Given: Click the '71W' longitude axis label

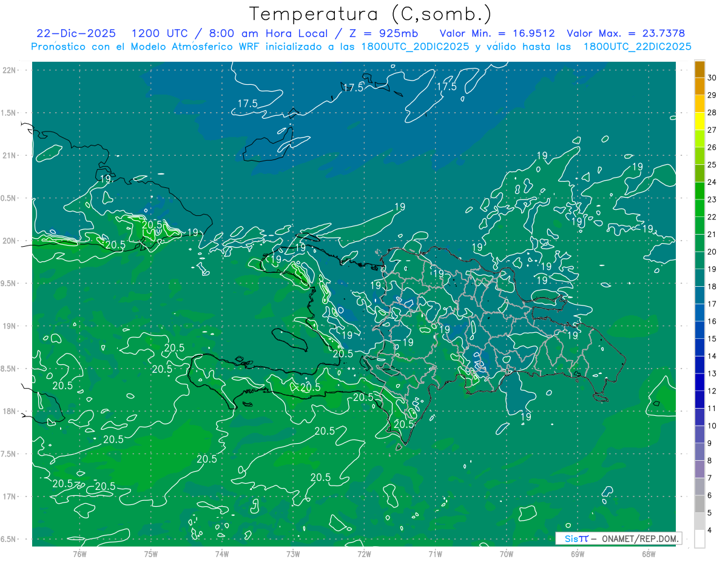Looking at the screenshot, I should (x=435, y=554).
